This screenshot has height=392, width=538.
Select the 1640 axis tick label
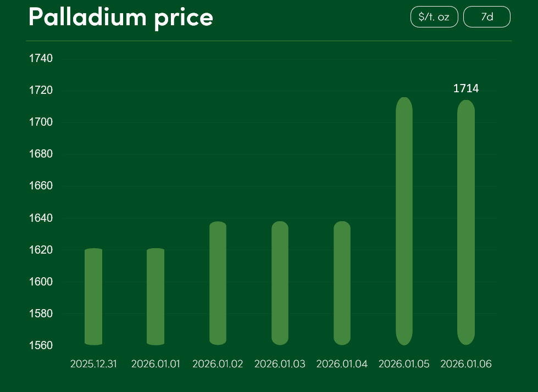pos(40,218)
